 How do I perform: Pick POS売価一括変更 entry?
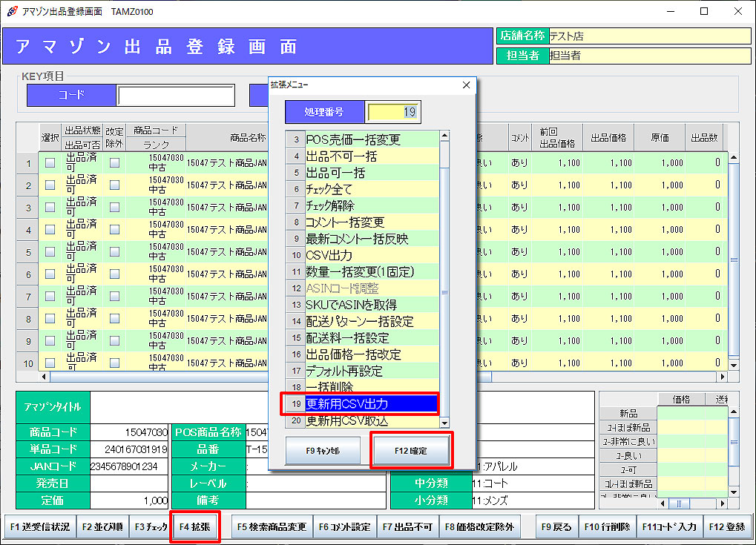372,139
